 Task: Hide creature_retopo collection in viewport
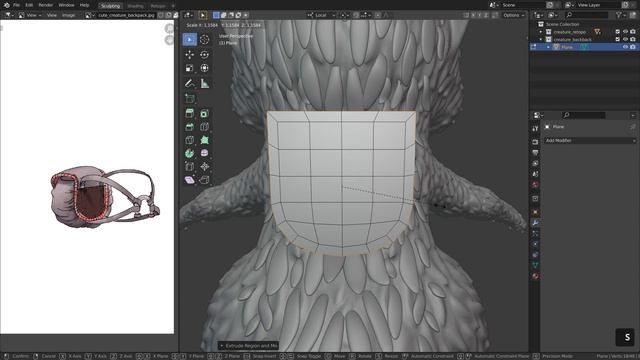[625, 32]
